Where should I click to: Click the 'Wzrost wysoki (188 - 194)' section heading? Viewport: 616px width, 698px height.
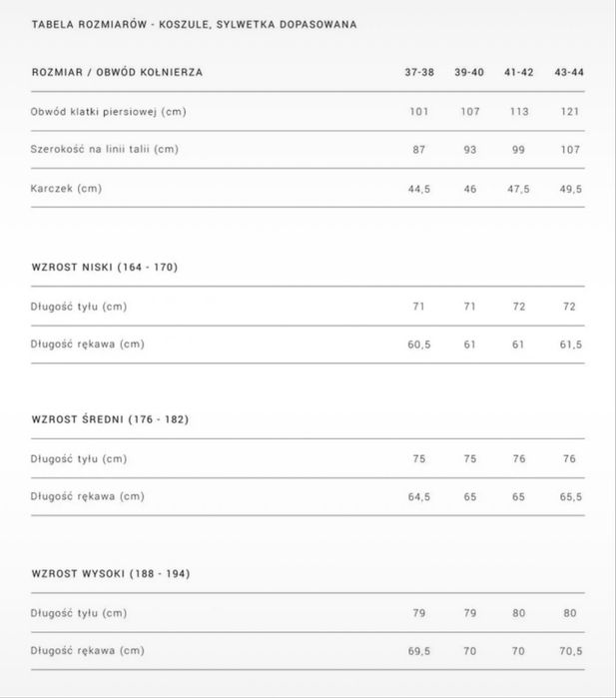coord(111,573)
